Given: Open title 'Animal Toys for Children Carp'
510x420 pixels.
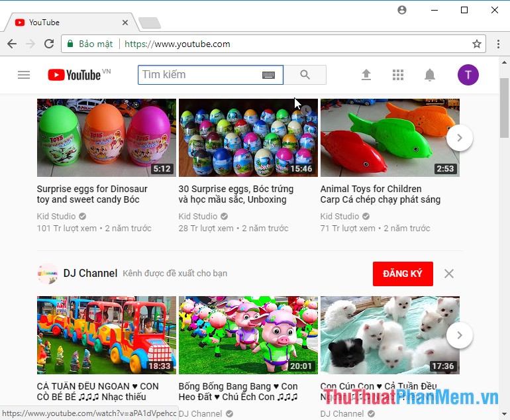Looking at the screenshot, I should (380, 194).
